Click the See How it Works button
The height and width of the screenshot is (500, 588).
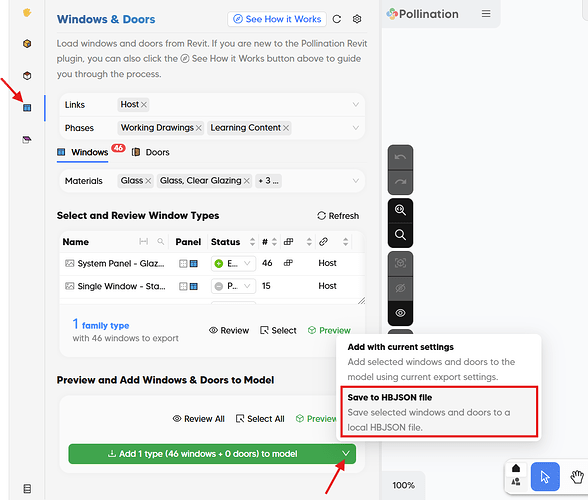(277, 19)
